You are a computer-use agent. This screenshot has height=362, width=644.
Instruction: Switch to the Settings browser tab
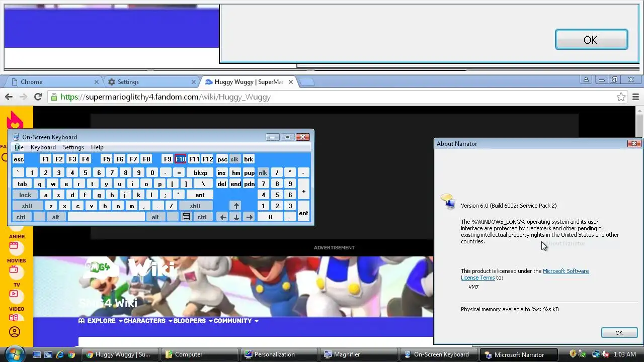click(x=151, y=82)
